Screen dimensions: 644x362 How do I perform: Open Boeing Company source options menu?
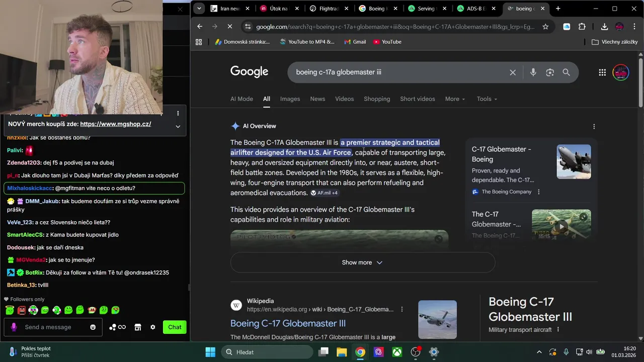click(x=539, y=192)
